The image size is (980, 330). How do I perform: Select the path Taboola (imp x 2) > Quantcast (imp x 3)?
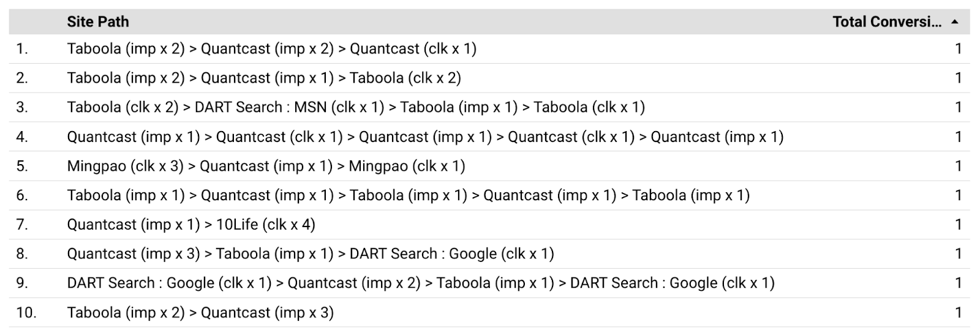[x=200, y=313]
